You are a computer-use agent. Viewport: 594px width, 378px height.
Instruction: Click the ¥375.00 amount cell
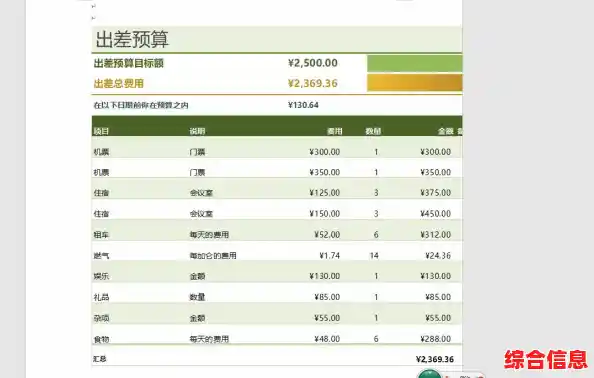(x=436, y=193)
